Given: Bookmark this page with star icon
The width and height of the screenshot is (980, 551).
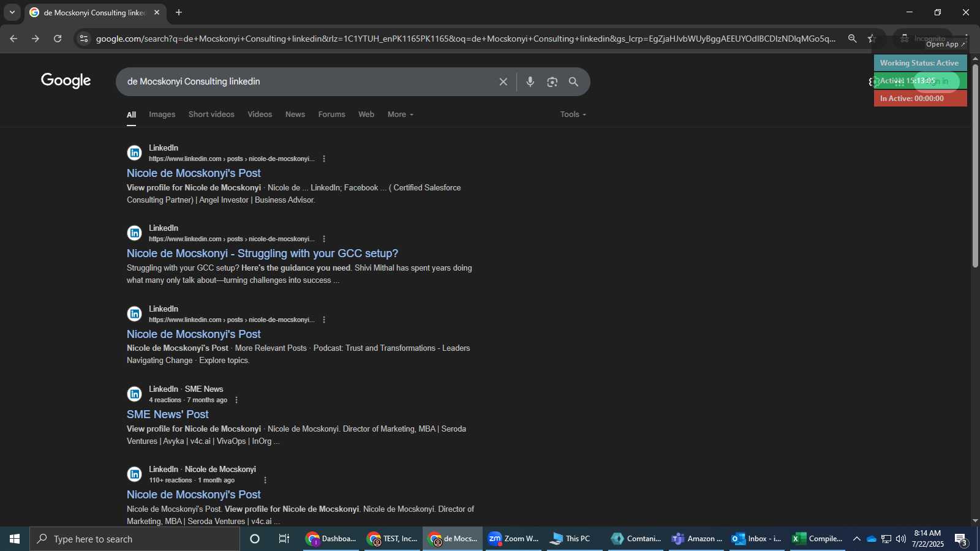Looking at the screenshot, I should 871,39.
